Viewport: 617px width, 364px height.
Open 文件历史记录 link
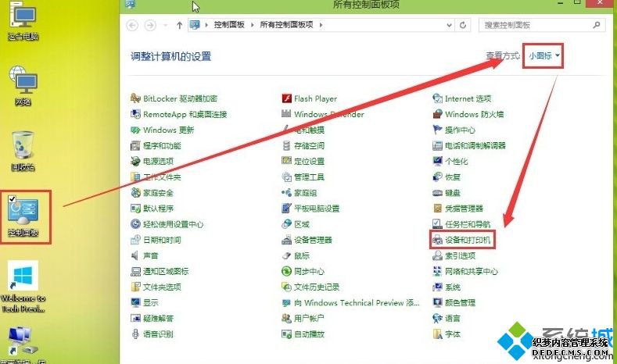[317, 287]
